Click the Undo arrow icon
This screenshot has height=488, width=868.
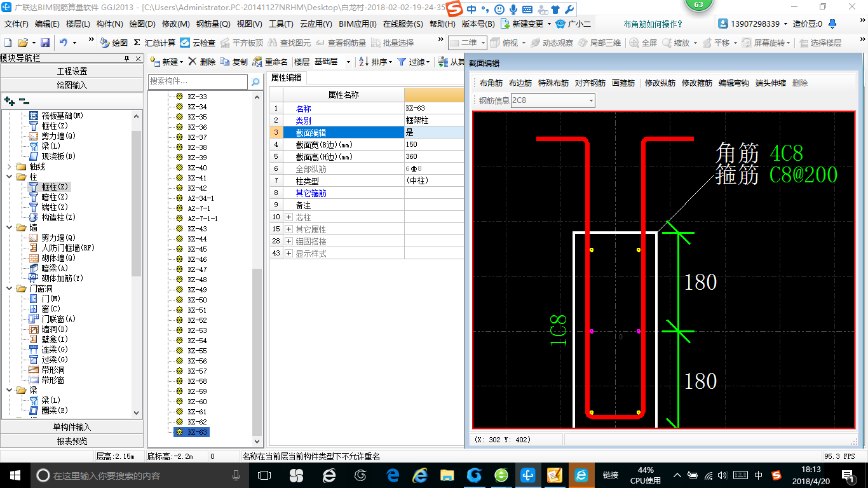click(64, 43)
